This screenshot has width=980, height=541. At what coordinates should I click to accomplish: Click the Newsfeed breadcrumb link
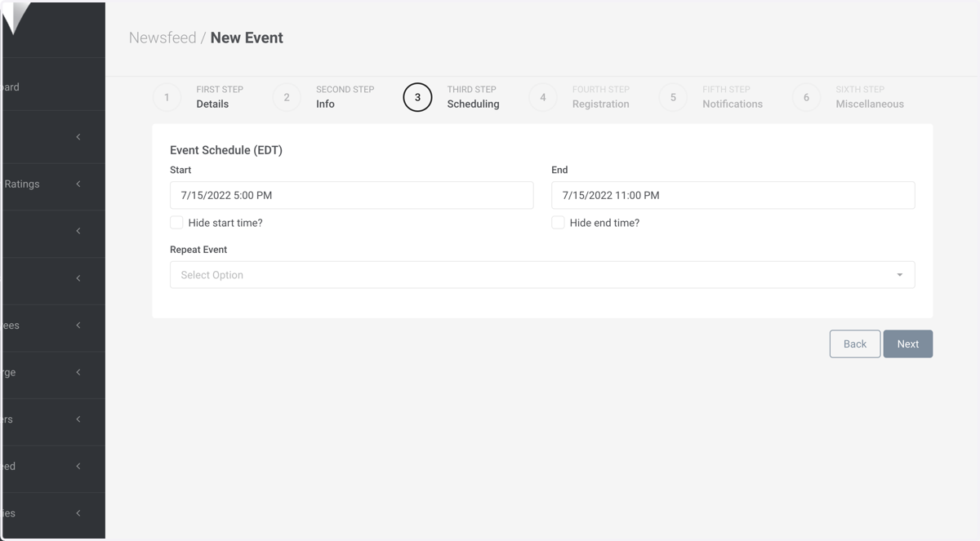[x=163, y=38]
